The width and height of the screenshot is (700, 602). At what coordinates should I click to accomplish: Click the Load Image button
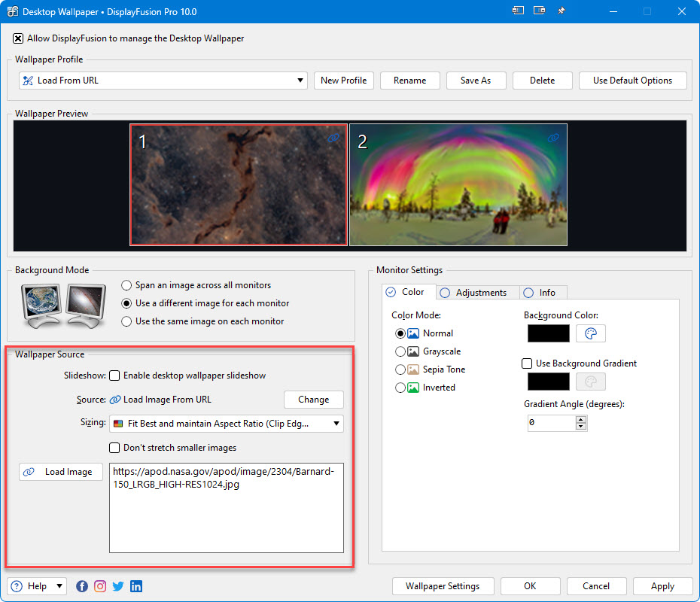(x=61, y=472)
